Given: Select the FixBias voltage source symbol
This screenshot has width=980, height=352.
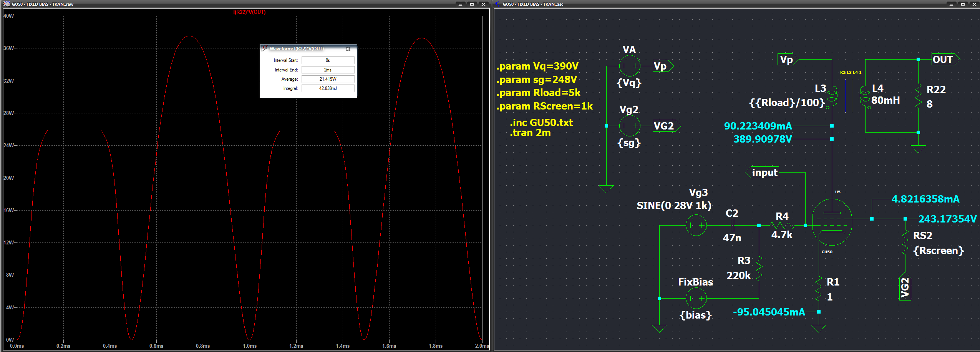Looking at the screenshot, I should (696, 298).
